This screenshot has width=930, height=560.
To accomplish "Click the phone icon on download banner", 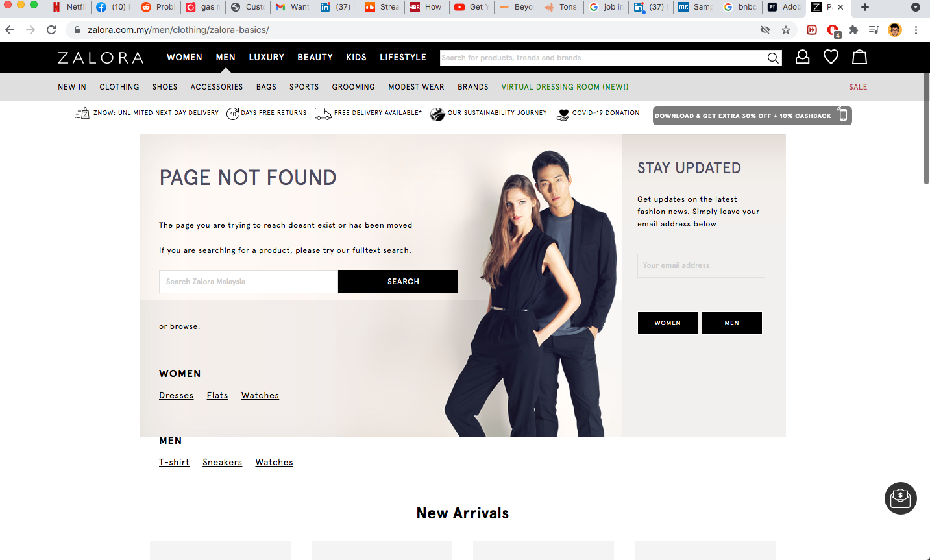I will (843, 115).
